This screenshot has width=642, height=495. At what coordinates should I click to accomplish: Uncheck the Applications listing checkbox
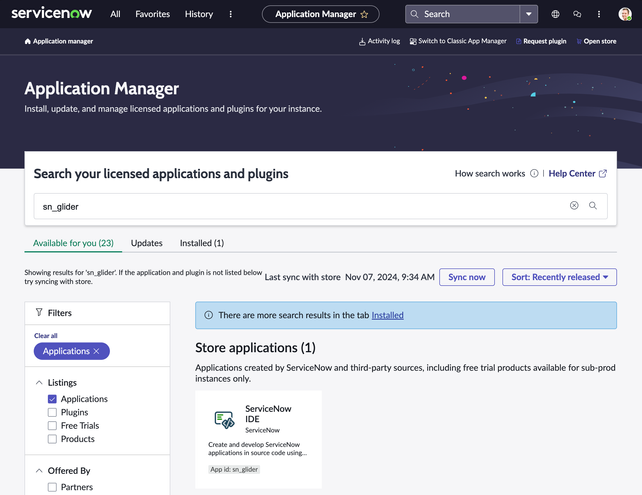(52, 399)
